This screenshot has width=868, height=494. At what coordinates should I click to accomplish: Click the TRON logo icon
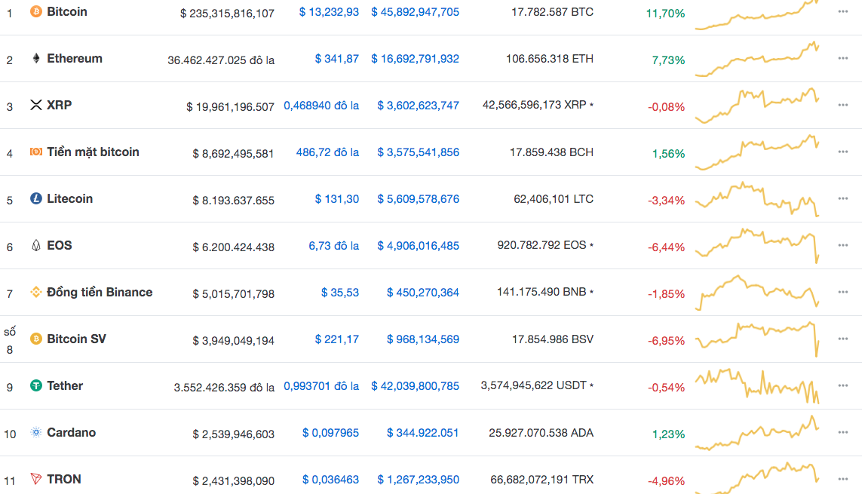pos(36,479)
